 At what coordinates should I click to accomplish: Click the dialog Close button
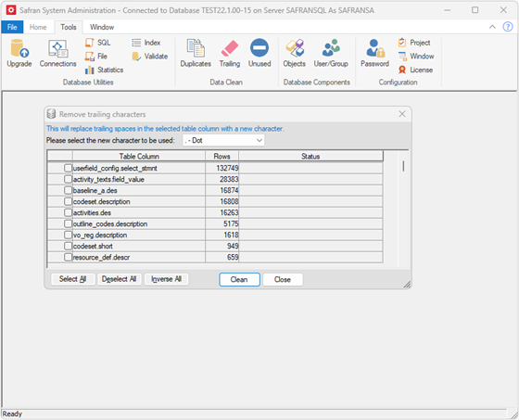point(283,280)
